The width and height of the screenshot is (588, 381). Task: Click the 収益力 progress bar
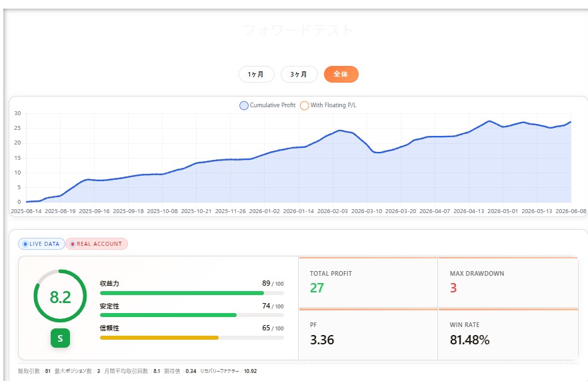(x=191, y=293)
